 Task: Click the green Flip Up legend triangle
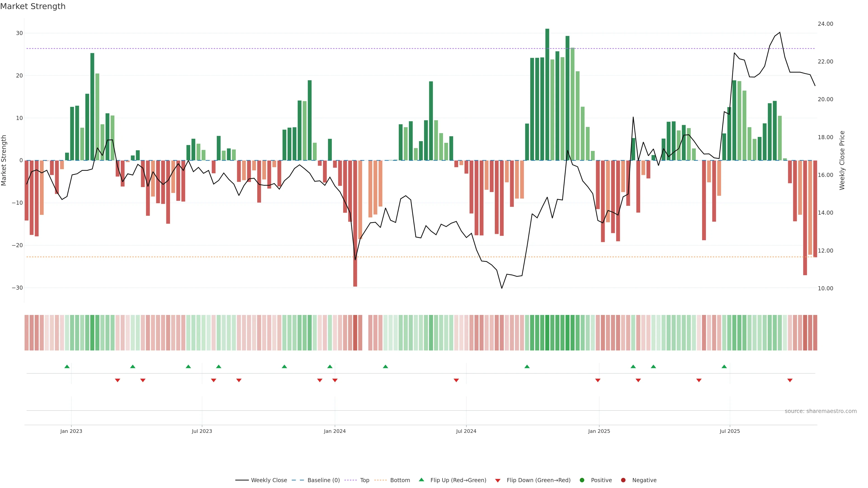pos(421,480)
